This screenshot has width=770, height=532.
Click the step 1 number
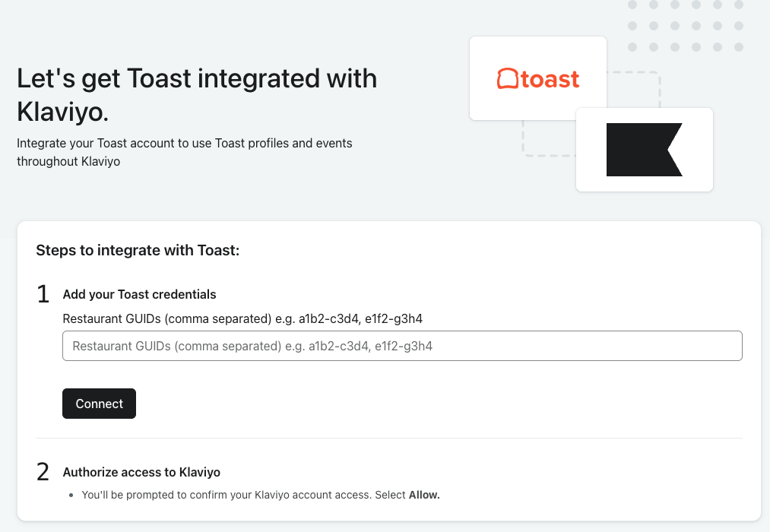(43, 294)
